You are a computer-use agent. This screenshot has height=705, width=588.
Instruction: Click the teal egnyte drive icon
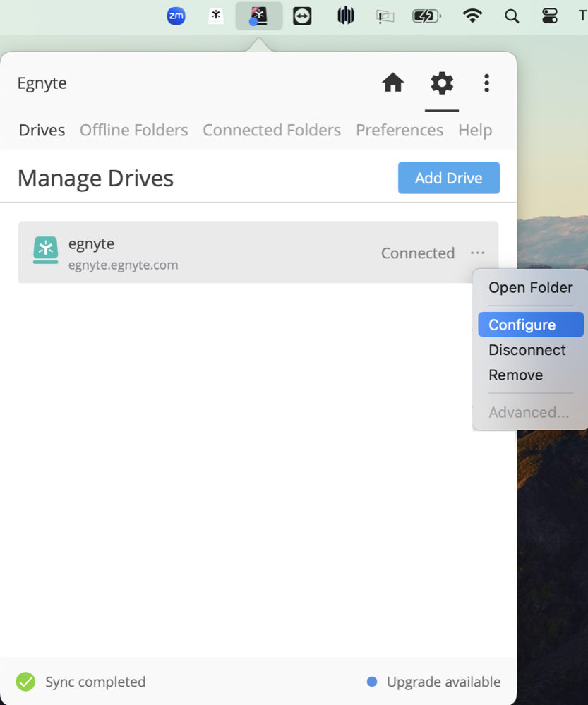45,251
